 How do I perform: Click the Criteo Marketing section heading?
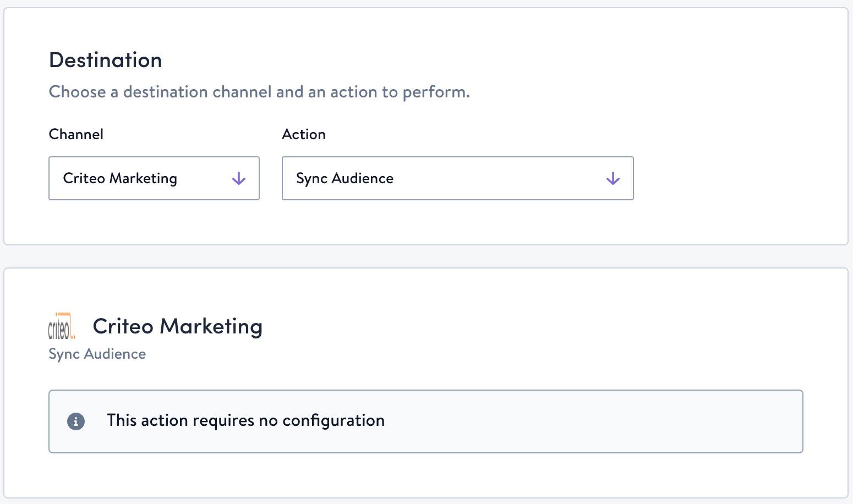[x=177, y=326]
